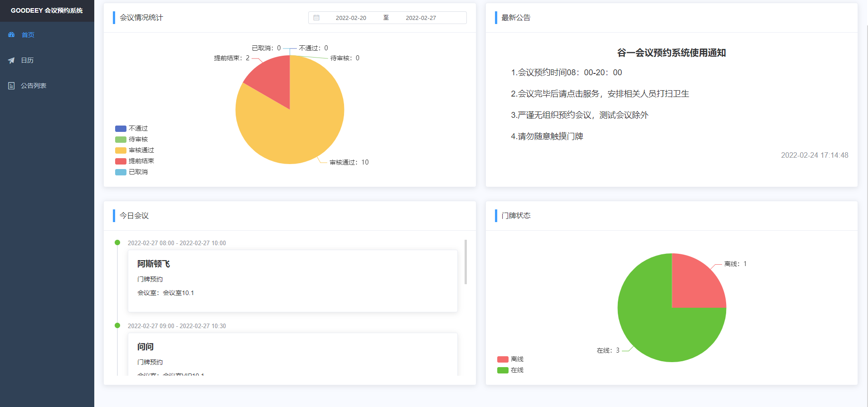The width and height of the screenshot is (868, 407).
Task: Click the 阿斯顿飞 meeting card
Action: (292, 281)
